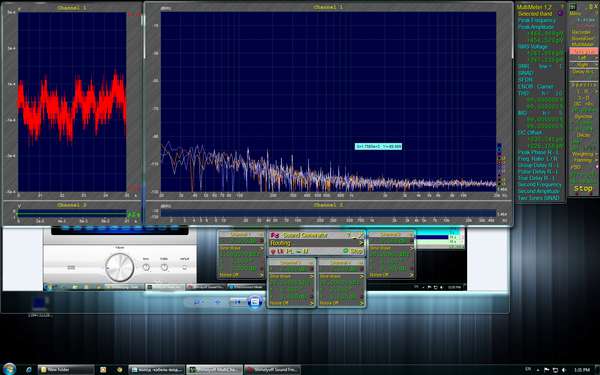The width and height of the screenshot is (600, 375).
Task: Select Group Delay R-L in MultiMeter
Action: pyautogui.click(x=538, y=165)
